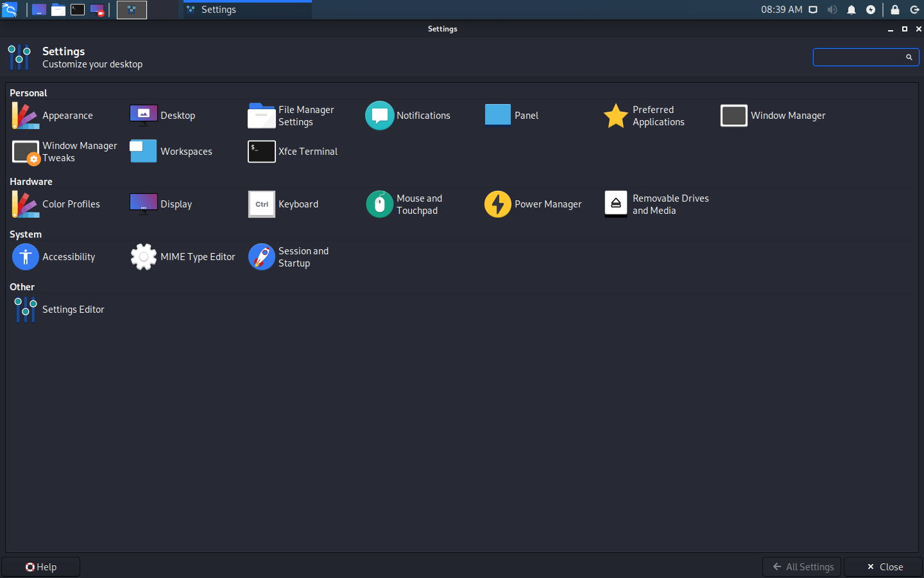Screen dimensions: 924x578
Task: Click the 'Settings Editor' label text
Action: point(73,310)
